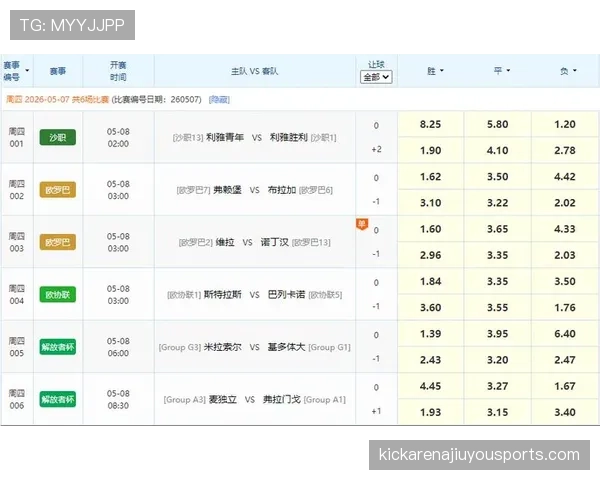
Task: Select handicap win odds 1.90 in match 001
Action: coord(430,150)
